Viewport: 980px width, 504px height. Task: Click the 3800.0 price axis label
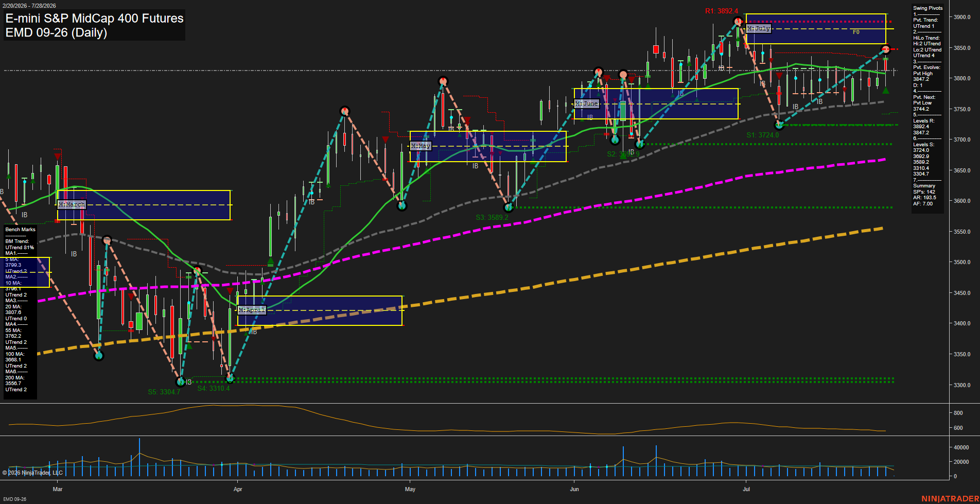click(x=962, y=78)
